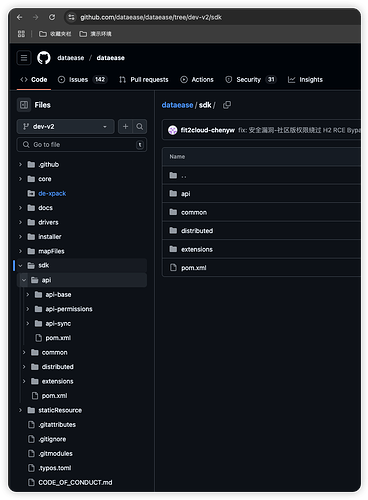368x500 pixels.
Task: Open pom.xml directly under sdk in tree
Action: click(x=54, y=396)
